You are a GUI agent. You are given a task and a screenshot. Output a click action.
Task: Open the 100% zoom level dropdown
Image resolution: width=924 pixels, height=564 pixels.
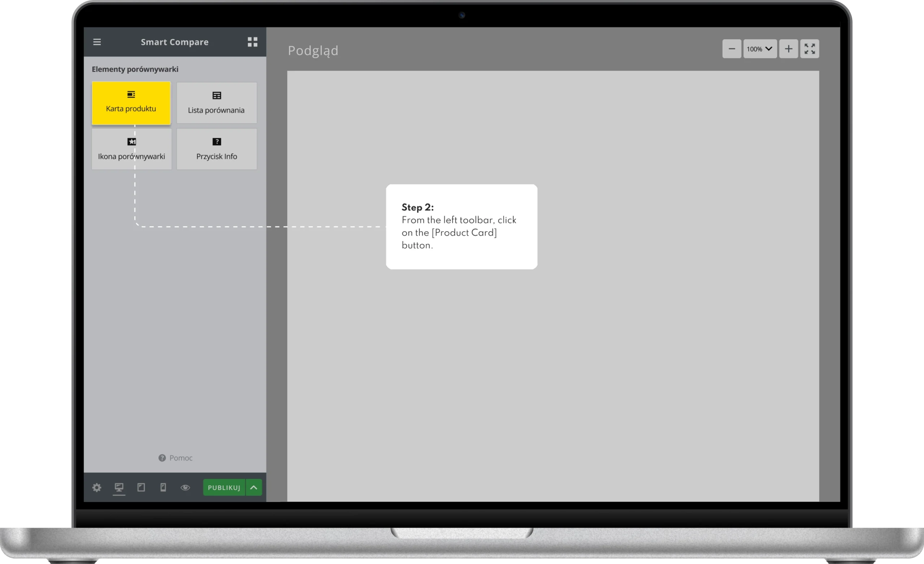tap(760, 49)
